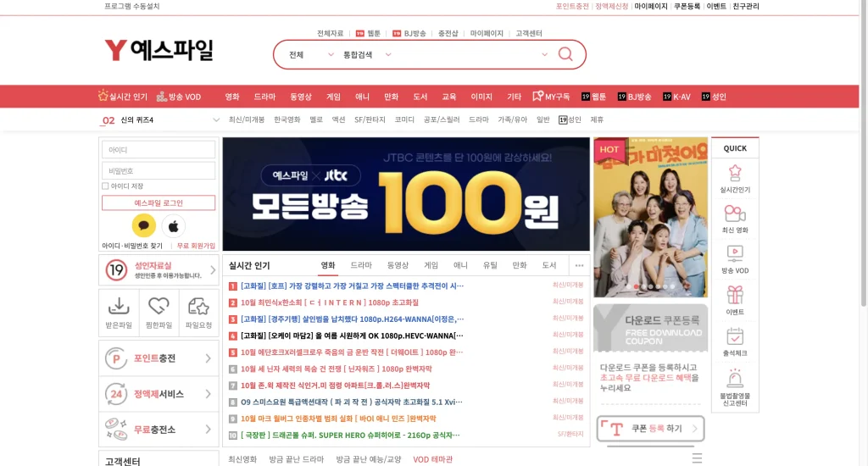This screenshot has height=466, width=868.
Task: Open 19 K-AV nav item
Action: (x=676, y=97)
